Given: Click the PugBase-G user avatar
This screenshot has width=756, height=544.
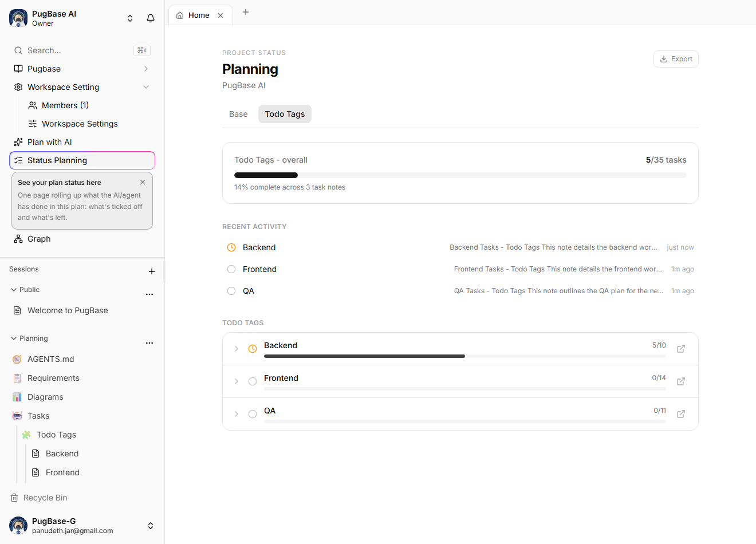Looking at the screenshot, I should tap(18, 526).
